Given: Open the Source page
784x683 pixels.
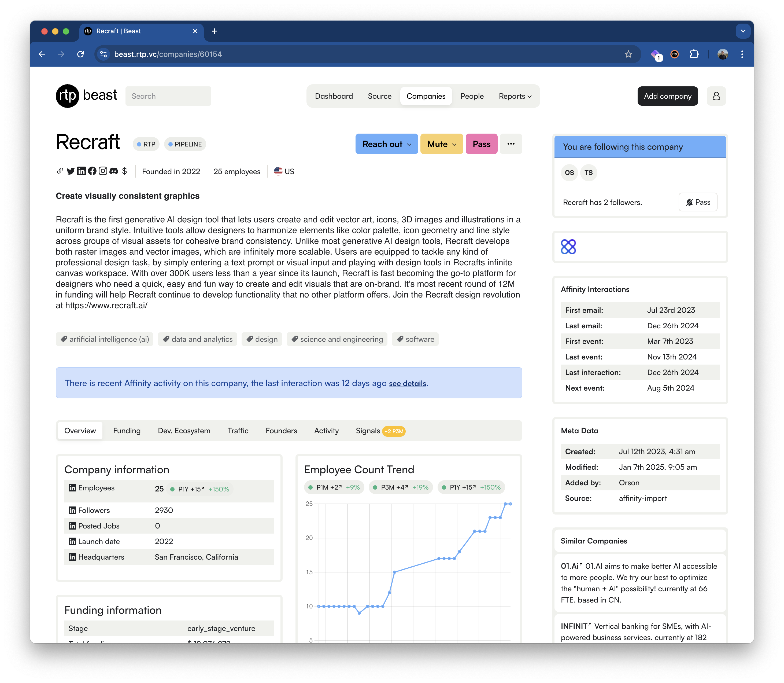Looking at the screenshot, I should pos(379,96).
